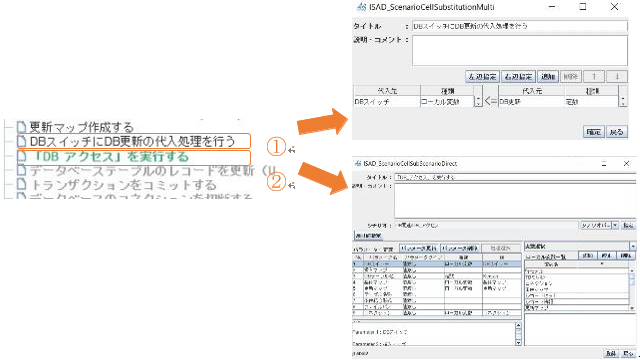
Task: Click the 右辺設定 button
Action: (x=518, y=76)
